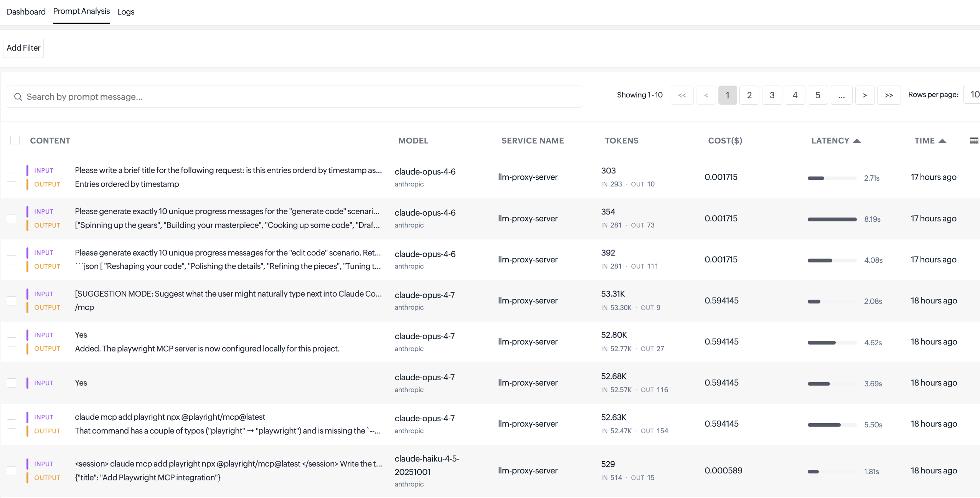Click the '/mcp' output text
Viewport: 980px width, 498px height.
pos(84,307)
